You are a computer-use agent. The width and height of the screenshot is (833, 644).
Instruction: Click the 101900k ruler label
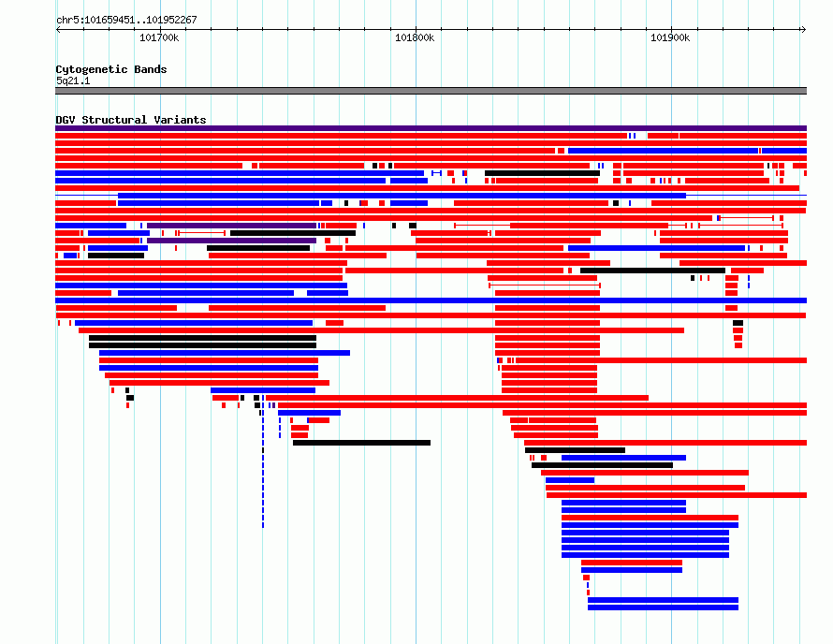pos(670,37)
